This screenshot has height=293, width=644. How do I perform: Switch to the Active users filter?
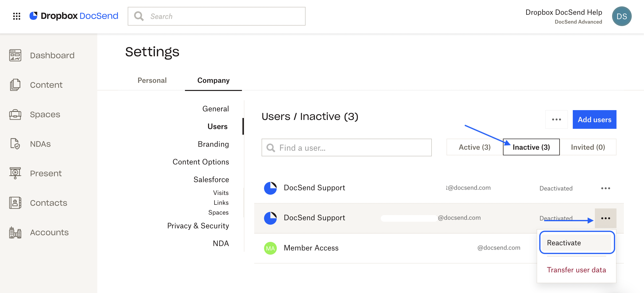pyautogui.click(x=474, y=147)
